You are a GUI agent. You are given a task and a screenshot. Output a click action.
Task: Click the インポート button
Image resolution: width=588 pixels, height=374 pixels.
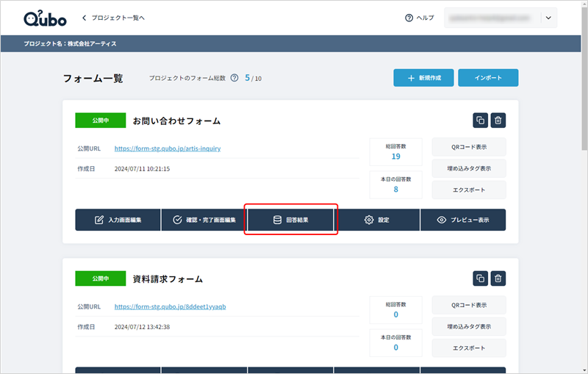pos(488,78)
